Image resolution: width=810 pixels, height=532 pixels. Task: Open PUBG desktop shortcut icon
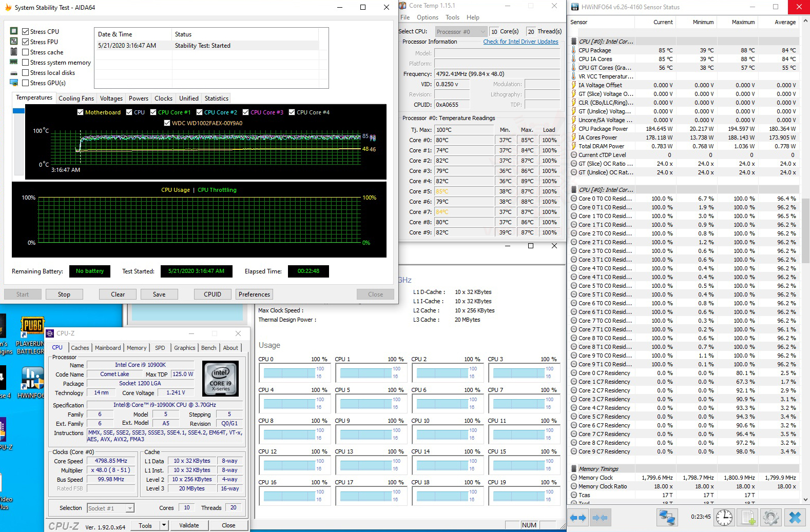32,326
